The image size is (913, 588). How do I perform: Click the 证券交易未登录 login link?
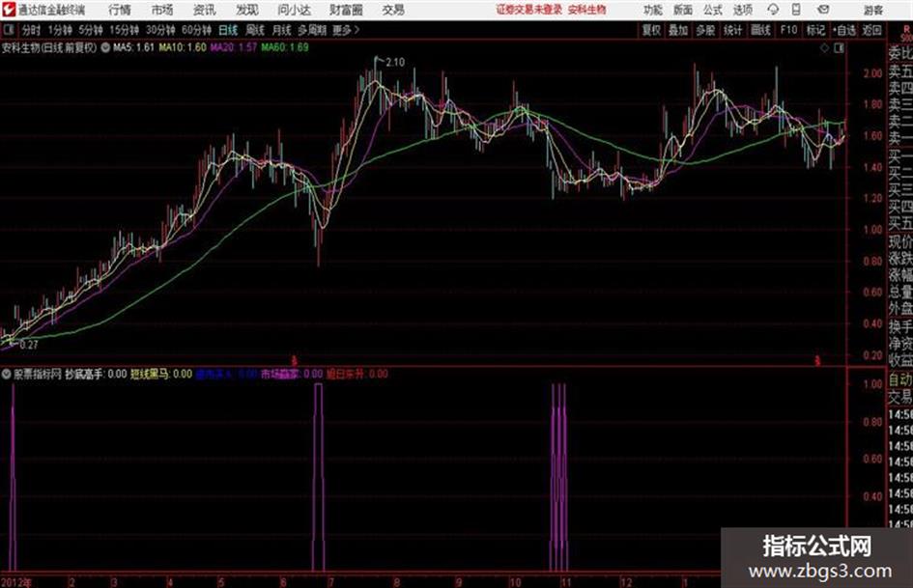(x=529, y=10)
